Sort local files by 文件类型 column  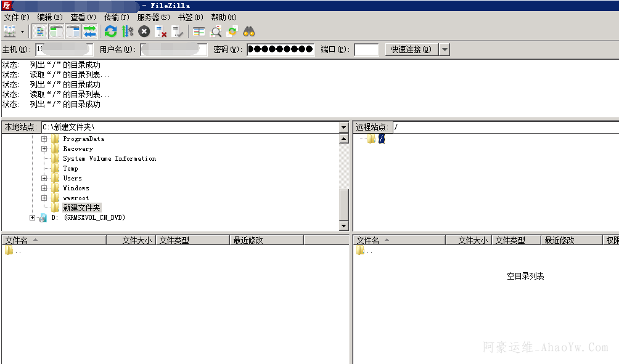pos(192,240)
